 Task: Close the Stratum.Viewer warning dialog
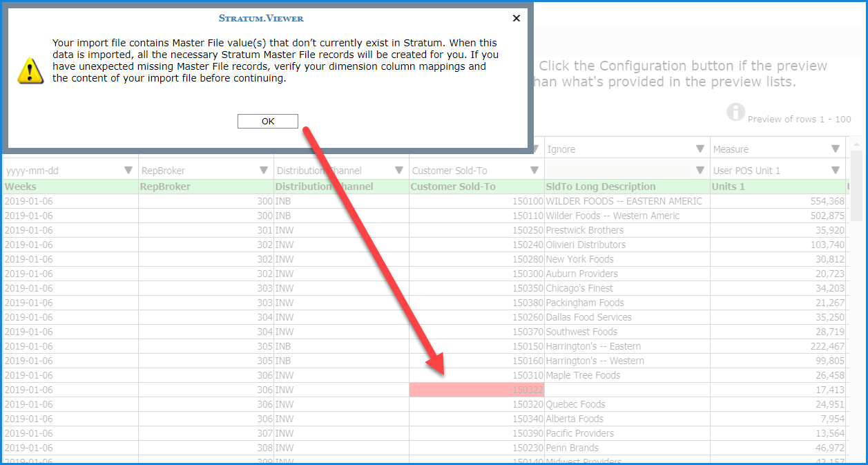(516, 19)
